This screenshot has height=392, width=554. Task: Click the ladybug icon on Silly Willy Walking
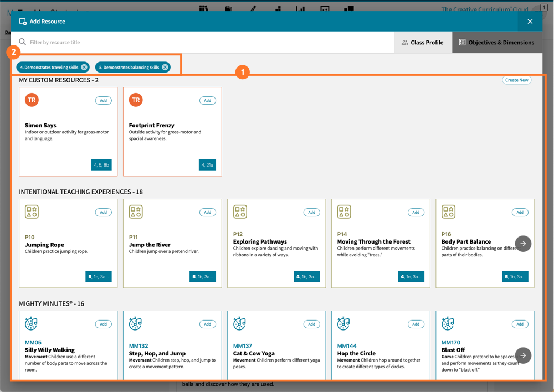click(30, 323)
